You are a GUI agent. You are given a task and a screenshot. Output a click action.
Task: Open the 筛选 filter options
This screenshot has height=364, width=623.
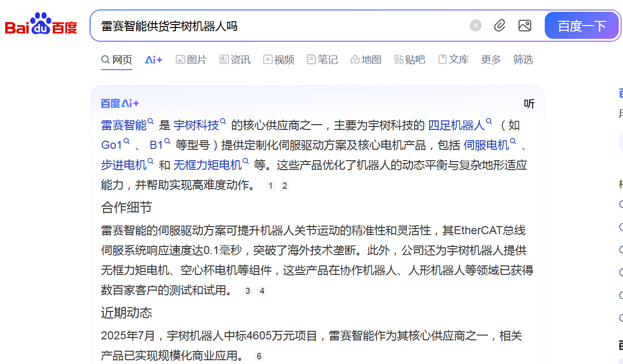(523, 60)
